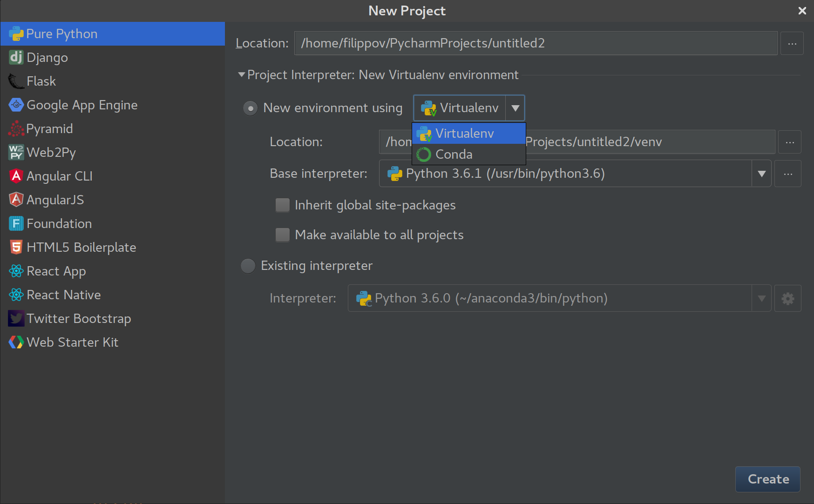Click the Web Starter Kit icon
Image resolution: width=814 pixels, height=504 pixels.
(x=16, y=343)
